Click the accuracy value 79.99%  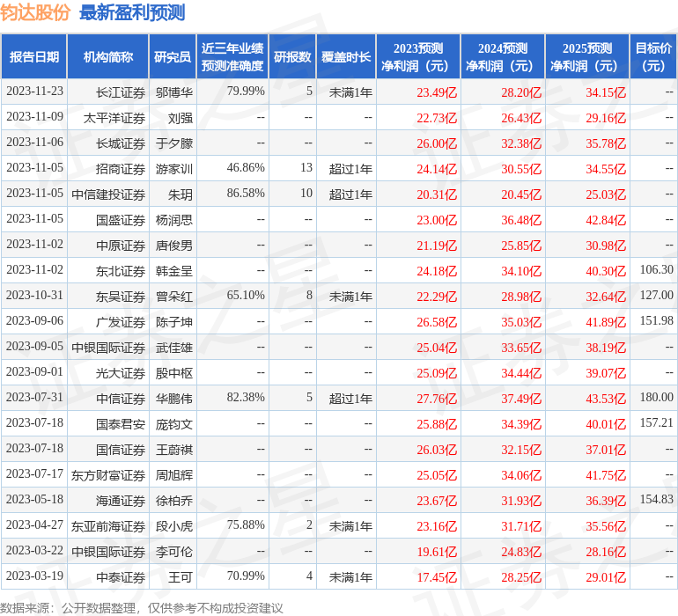246,92
